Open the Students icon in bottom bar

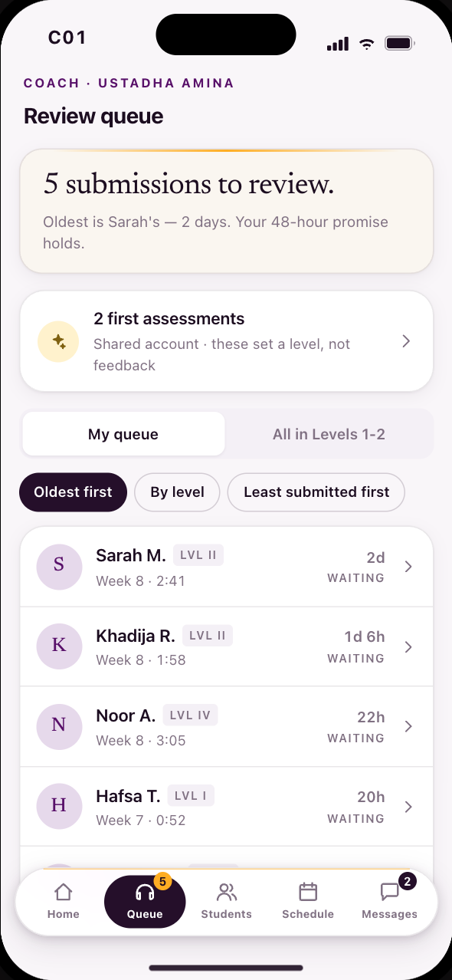227,892
